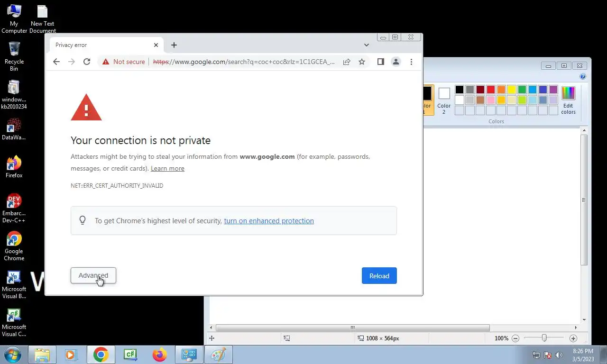This screenshot has width=607, height=364.
Task: Click Paint's zoom in plus button
Action: (x=573, y=338)
